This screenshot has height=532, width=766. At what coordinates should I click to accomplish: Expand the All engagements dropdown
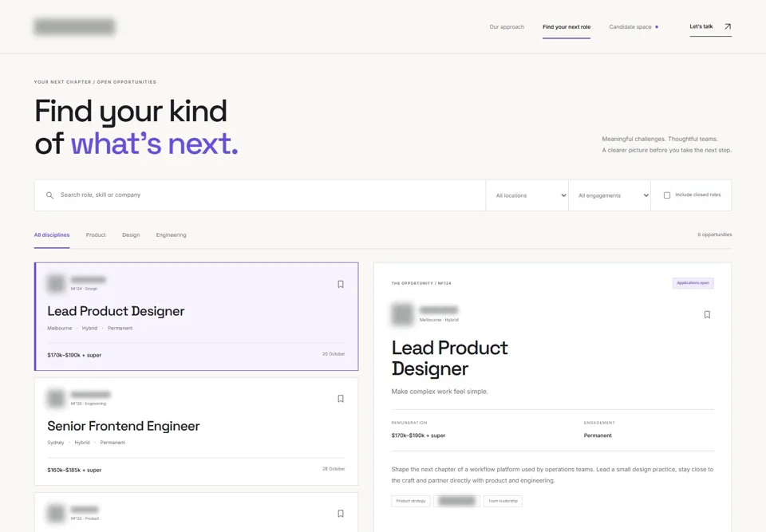[x=610, y=195]
